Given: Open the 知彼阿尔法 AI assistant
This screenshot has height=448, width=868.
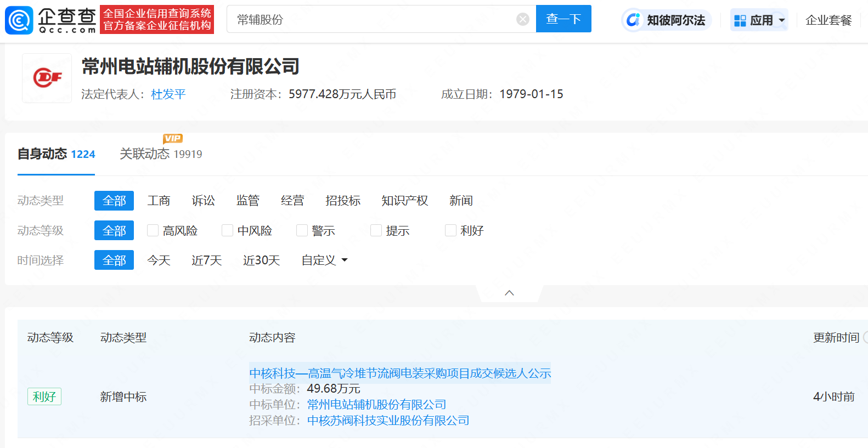Looking at the screenshot, I should pos(666,20).
